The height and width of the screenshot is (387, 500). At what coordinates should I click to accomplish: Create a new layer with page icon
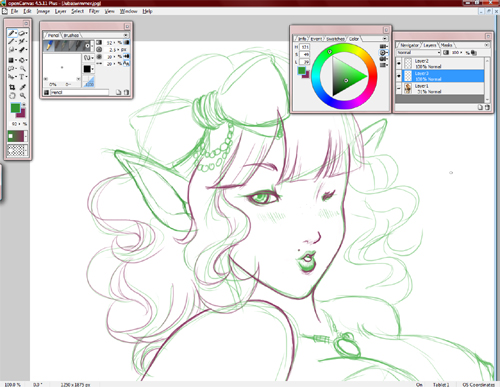coord(480,107)
